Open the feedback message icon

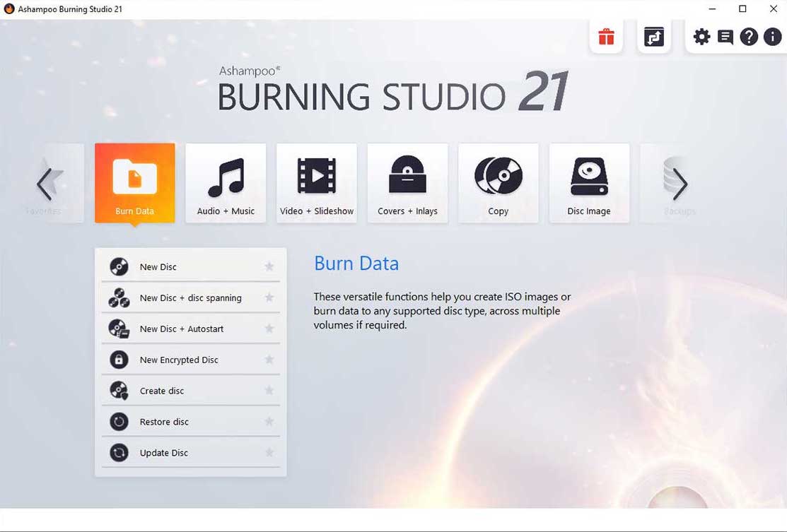pos(725,37)
